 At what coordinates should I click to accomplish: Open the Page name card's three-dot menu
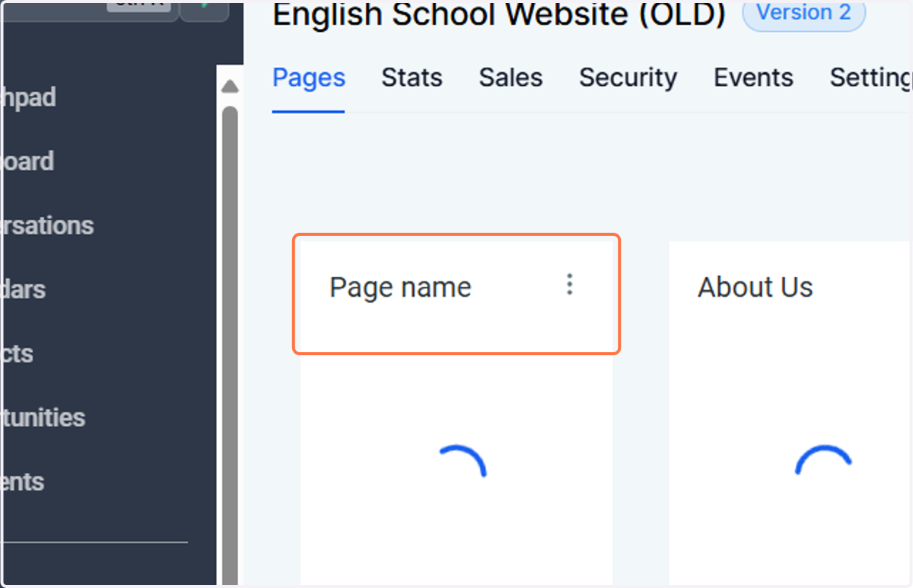[x=570, y=285]
